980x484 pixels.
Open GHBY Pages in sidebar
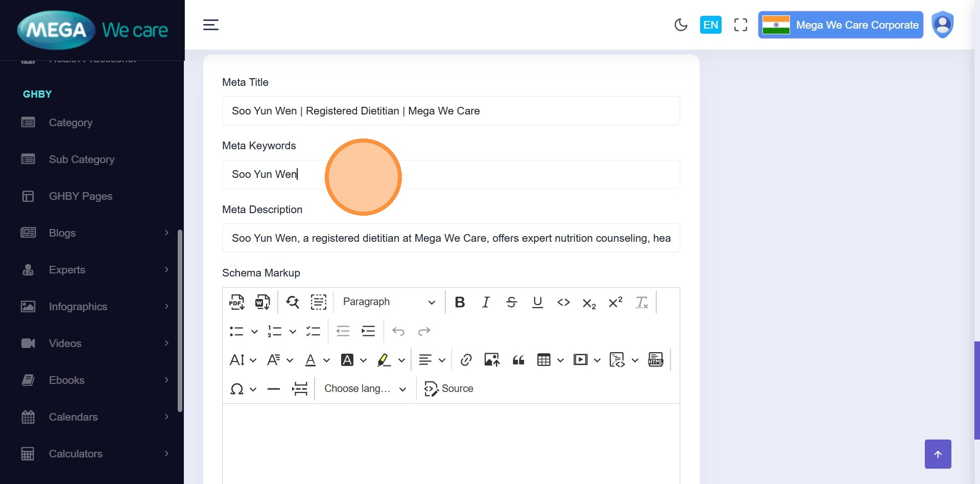pos(80,196)
